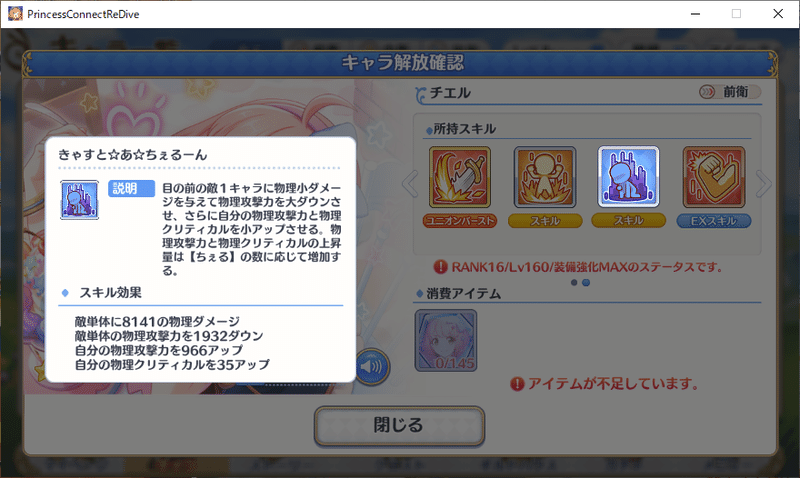The width and height of the screenshot is (800, 478).
Task: Select the highlighted blue second skill icon
Action: [629, 177]
